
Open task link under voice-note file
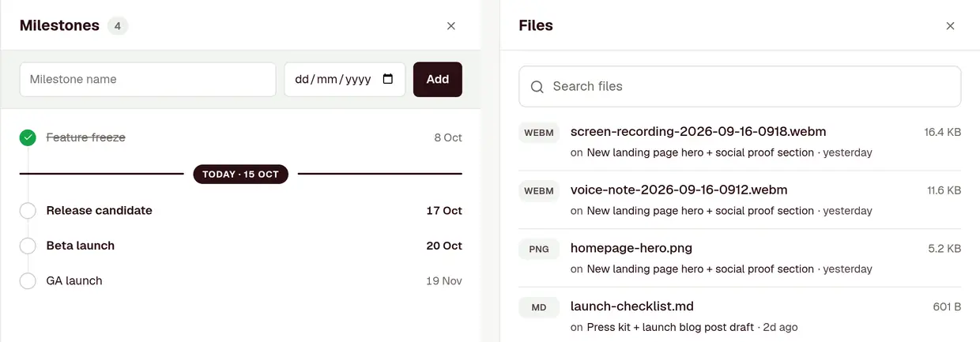point(700,211)
